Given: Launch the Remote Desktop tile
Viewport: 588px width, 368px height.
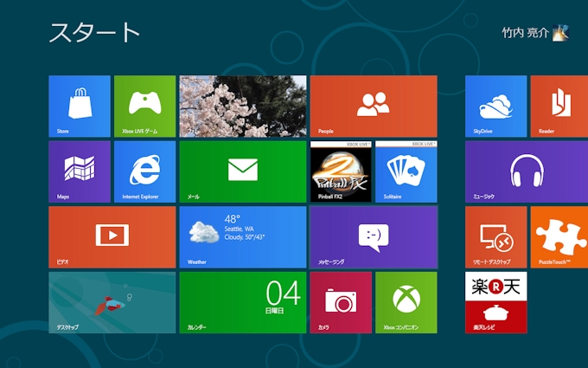Looking at the screenshot, I should coord(495,236).
